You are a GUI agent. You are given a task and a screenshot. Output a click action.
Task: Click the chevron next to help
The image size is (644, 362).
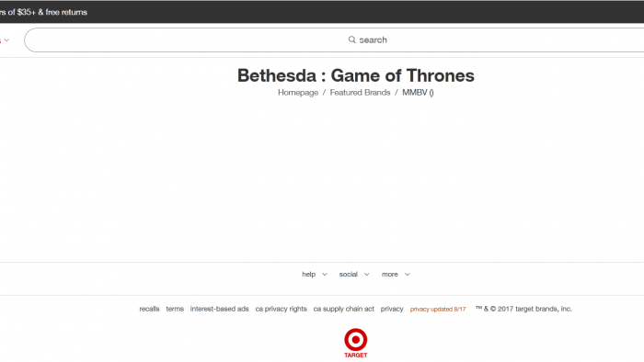325,275
